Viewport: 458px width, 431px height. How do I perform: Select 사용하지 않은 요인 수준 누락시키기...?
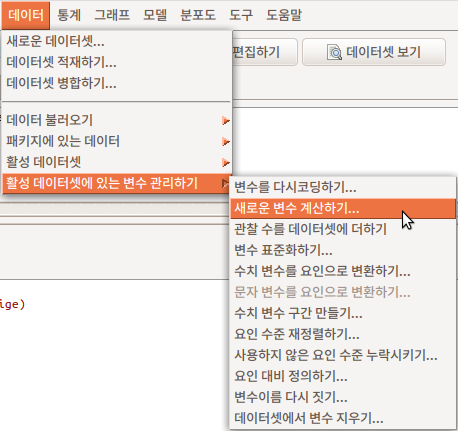coord(343,355)
